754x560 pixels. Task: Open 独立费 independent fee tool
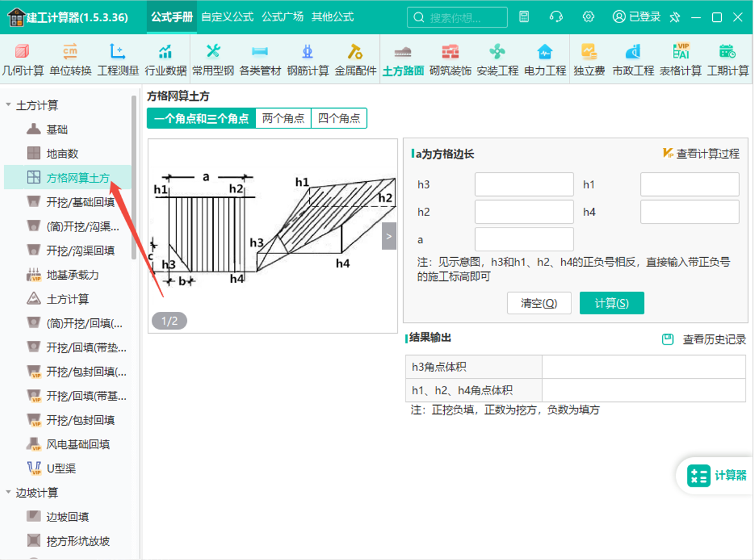589,60
